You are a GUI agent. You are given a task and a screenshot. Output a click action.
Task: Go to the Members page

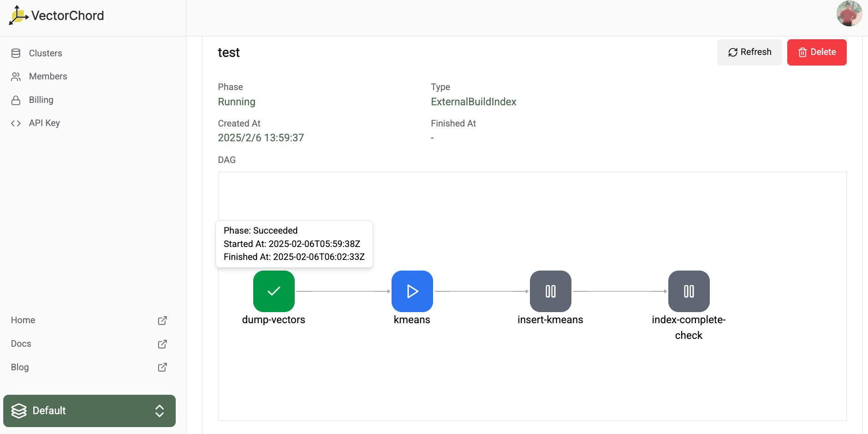pos(48,76)
